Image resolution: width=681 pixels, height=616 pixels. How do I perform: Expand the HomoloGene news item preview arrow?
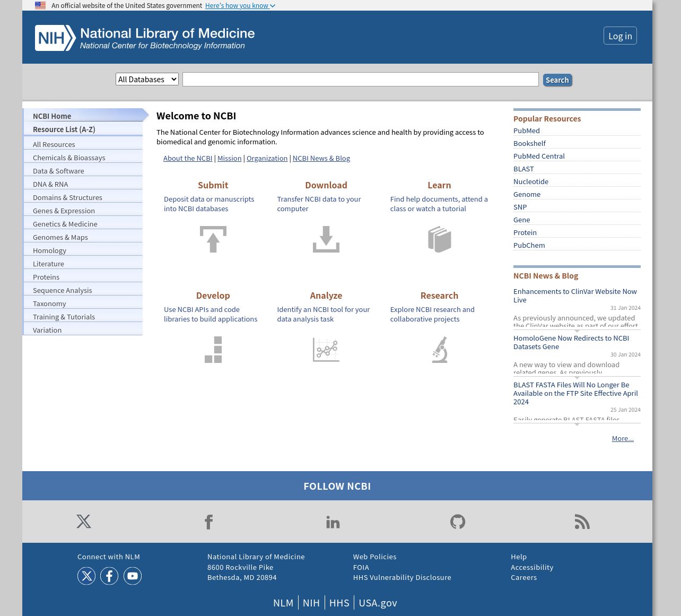(x=577, y=378)
